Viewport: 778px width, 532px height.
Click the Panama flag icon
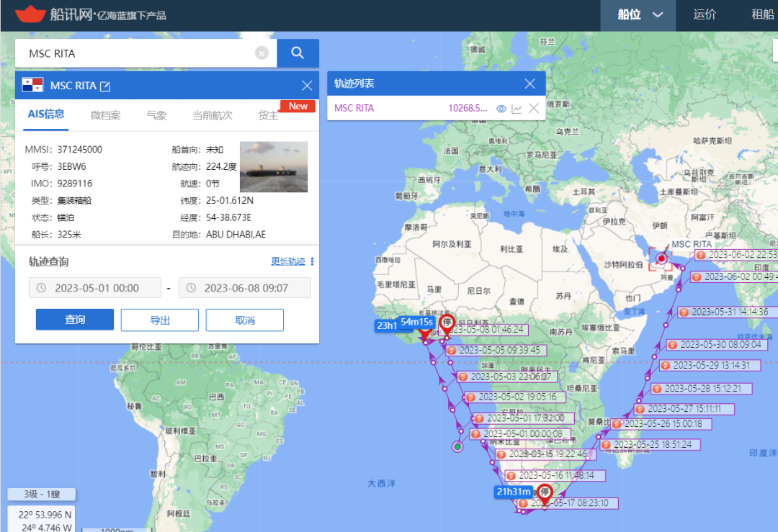pyautogui.click(x=32, y=85)
